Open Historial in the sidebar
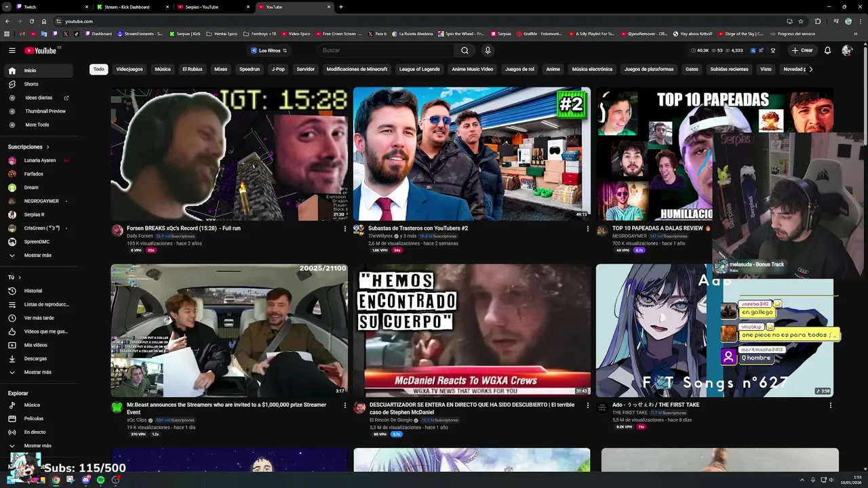The image size is (868, 488). pyautogui.click(x=39, y=291)
